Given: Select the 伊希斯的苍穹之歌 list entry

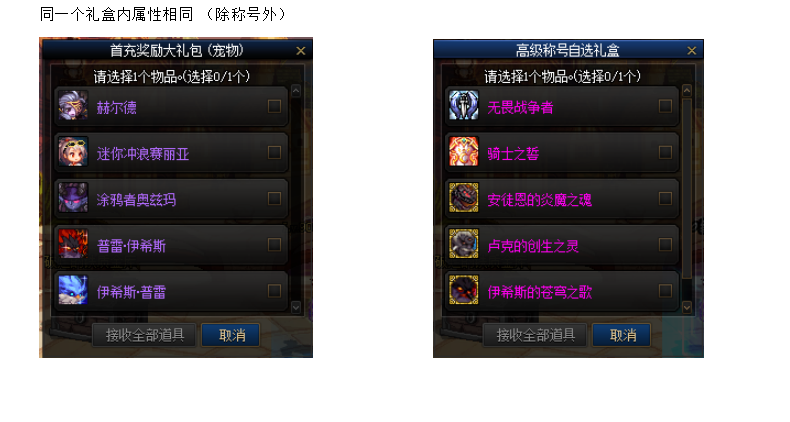Looking at the screenshot, I should click(562, 291).
